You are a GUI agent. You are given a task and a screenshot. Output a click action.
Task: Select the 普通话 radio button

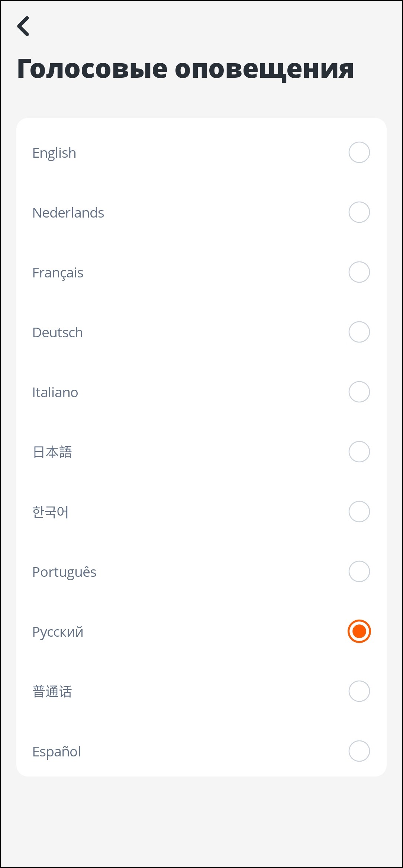pyautogui.click(x=359, y=691)
